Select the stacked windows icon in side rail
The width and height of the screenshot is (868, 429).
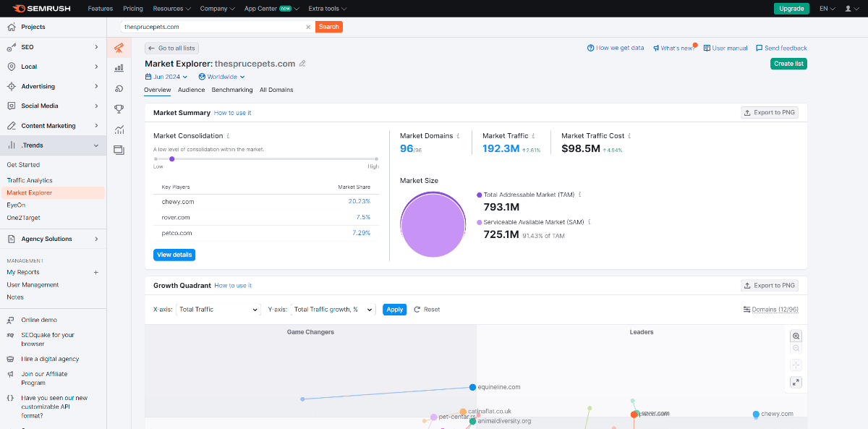tap(119, 150)
